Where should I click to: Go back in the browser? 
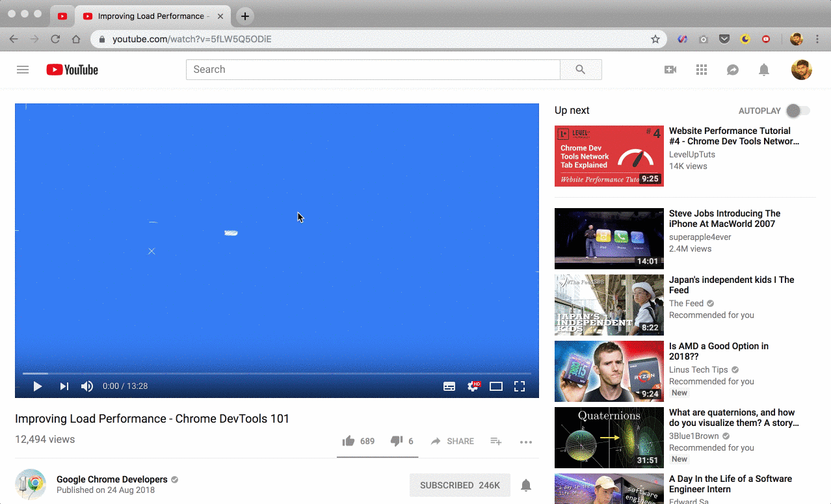coord(14,39)
